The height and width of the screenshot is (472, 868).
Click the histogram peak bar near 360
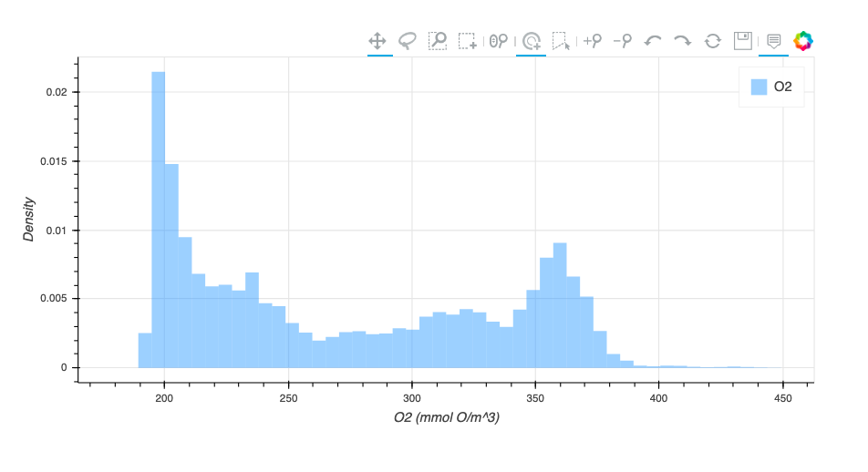click(x=560, y=305)
